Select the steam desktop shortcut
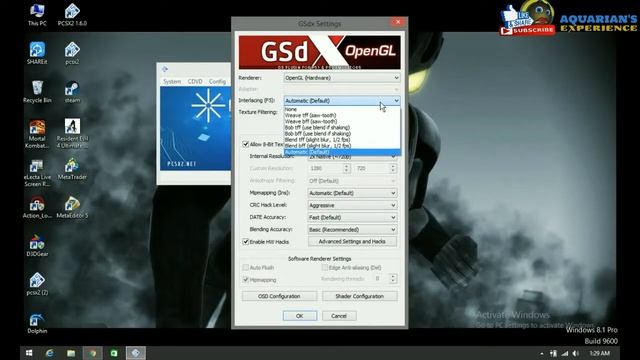 click(x=72, y=91)
